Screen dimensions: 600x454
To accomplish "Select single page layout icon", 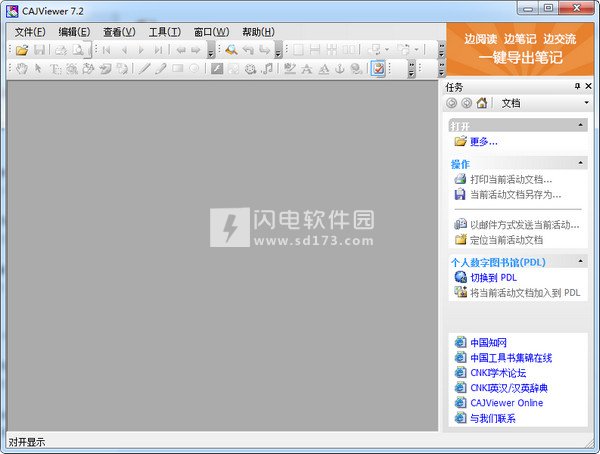I will pyautogui.click(x=298, y=50).
